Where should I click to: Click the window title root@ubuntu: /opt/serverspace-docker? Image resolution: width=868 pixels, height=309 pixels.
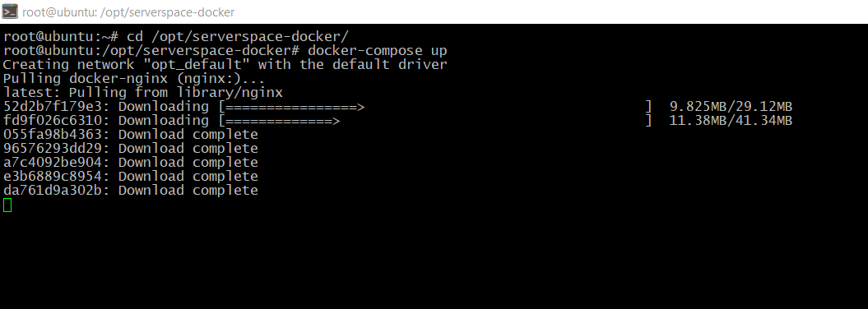coord(128,12)
